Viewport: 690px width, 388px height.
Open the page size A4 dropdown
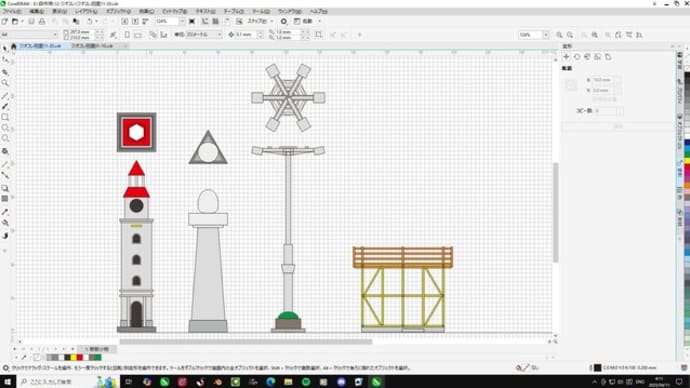(x=29, y=34)
